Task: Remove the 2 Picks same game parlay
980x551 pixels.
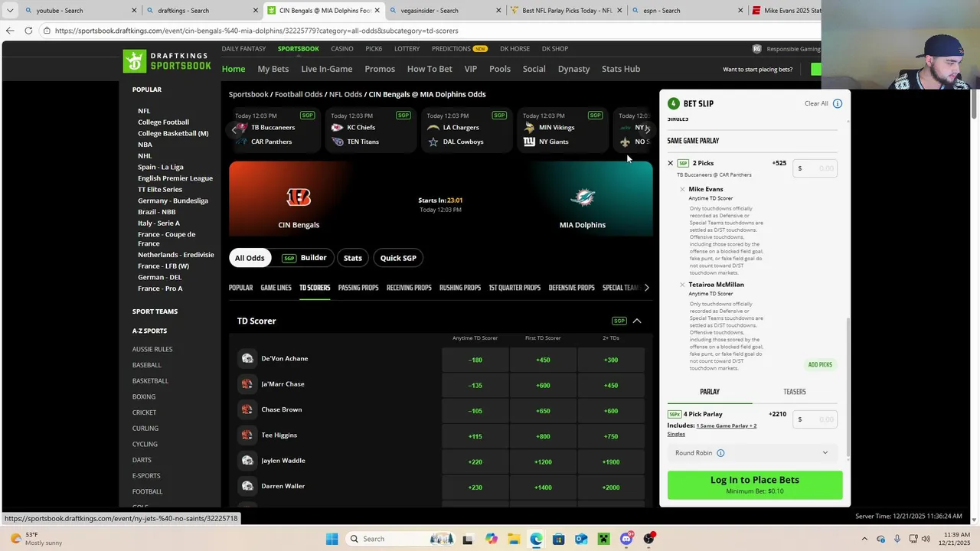Action: (x=671, y=163)
